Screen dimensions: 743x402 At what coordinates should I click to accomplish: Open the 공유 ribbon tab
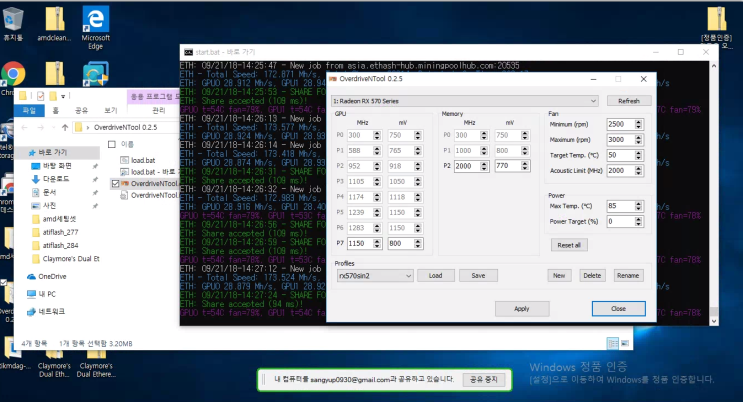[x=82, y=110]
